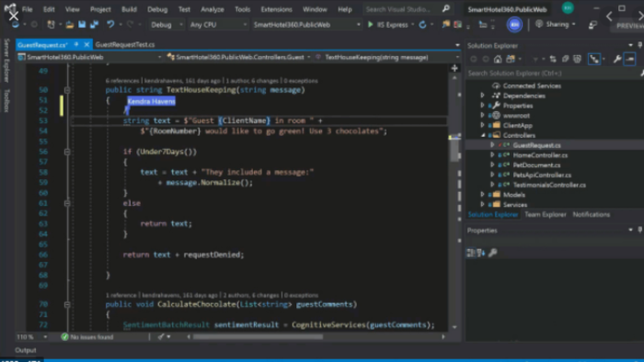Open the Analyze menu
The image size is (644, 362).
click(x=213, y=9)
